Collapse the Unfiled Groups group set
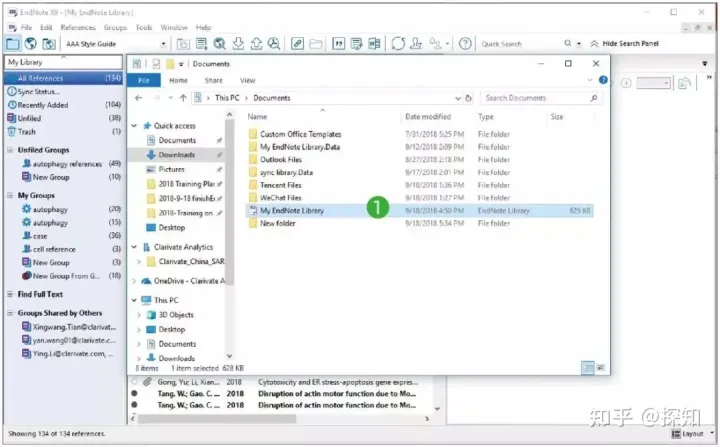Viewport: 720px width, 447px height. (x=10, y=150)
